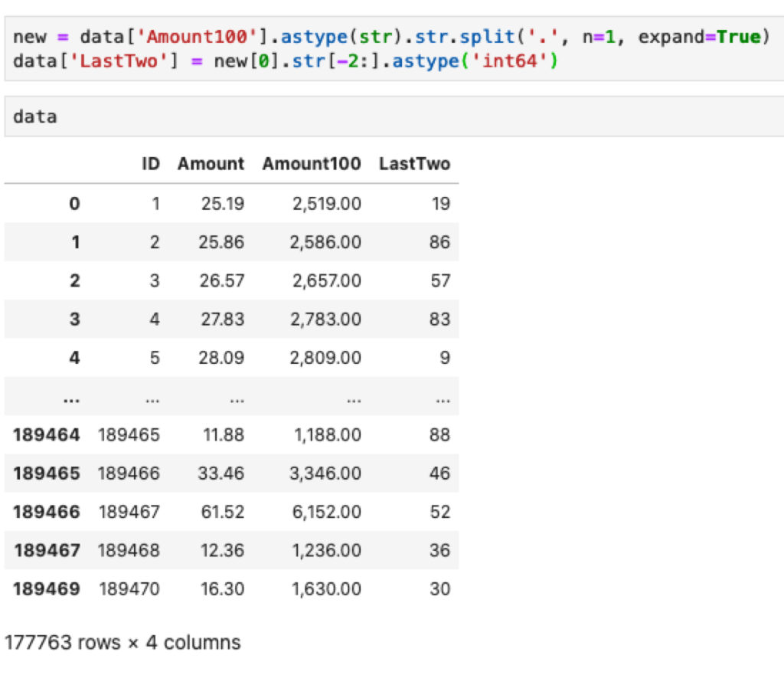Click the LastTwo value 88
This screenshot has width=784, height=675.
click(440, 435)
